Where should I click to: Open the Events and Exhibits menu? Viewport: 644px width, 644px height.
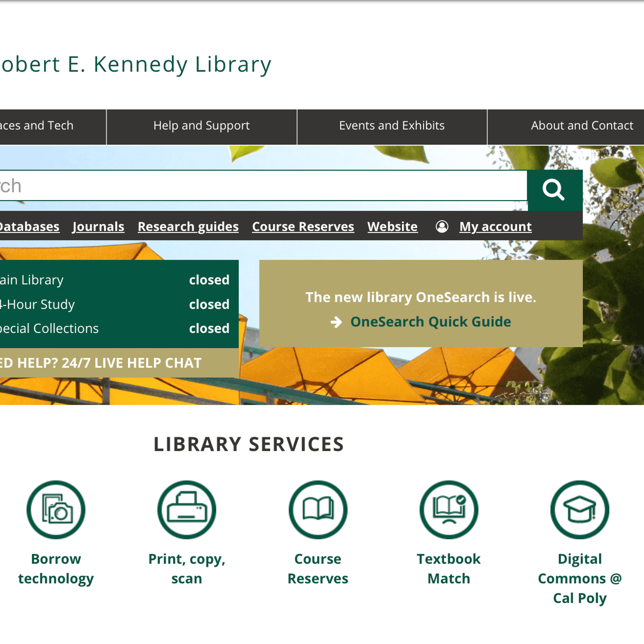pos(392,126)
